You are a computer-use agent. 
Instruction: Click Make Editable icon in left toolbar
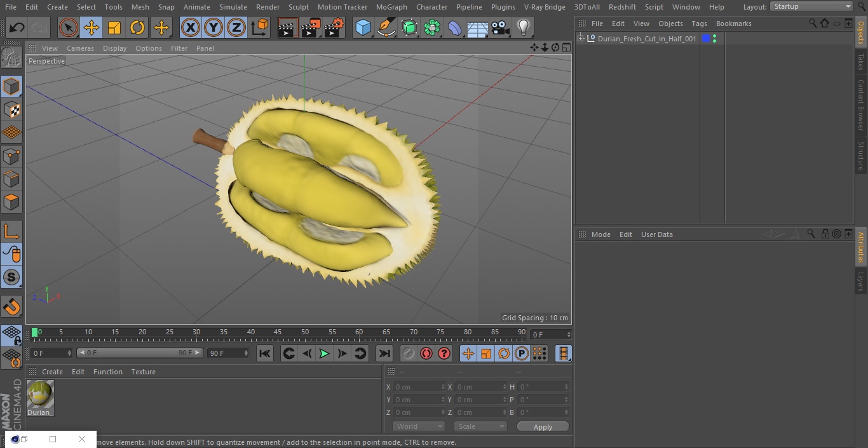coord(11,58)
